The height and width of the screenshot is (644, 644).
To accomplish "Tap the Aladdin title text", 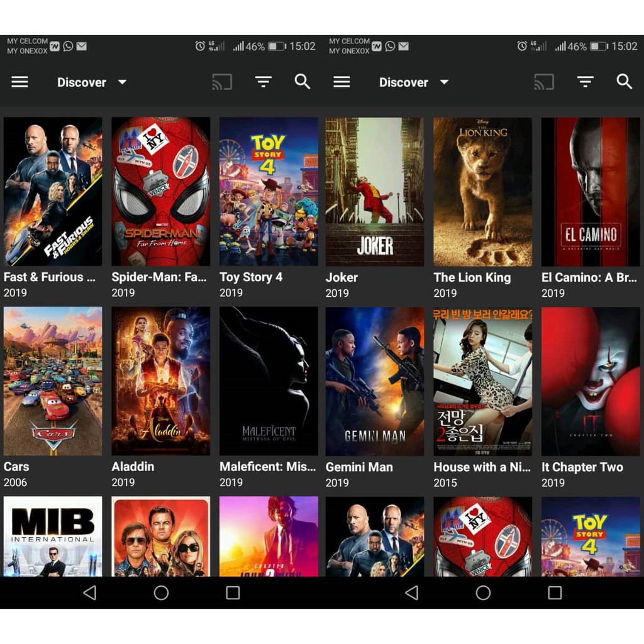I will 133,467.
